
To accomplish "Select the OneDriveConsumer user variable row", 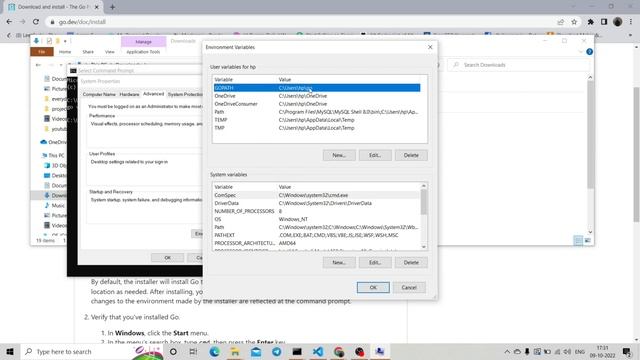I will 317,104.
